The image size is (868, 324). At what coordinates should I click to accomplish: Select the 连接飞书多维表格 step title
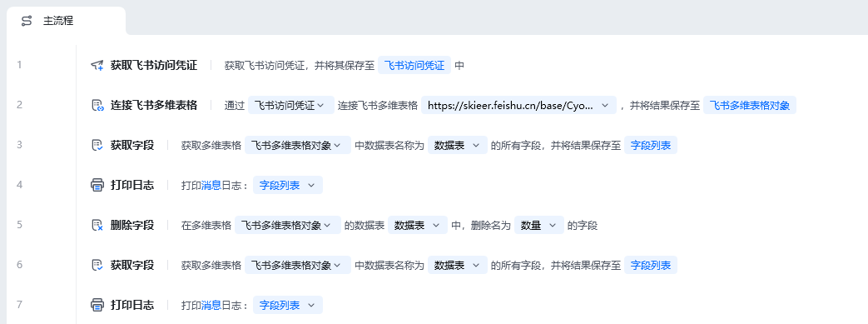[154, 105]
